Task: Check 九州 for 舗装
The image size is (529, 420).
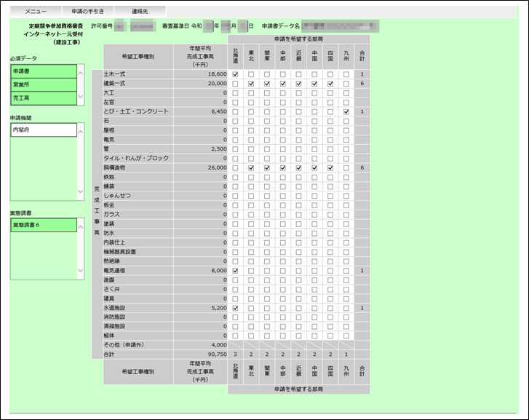Action: coord(346,186)
